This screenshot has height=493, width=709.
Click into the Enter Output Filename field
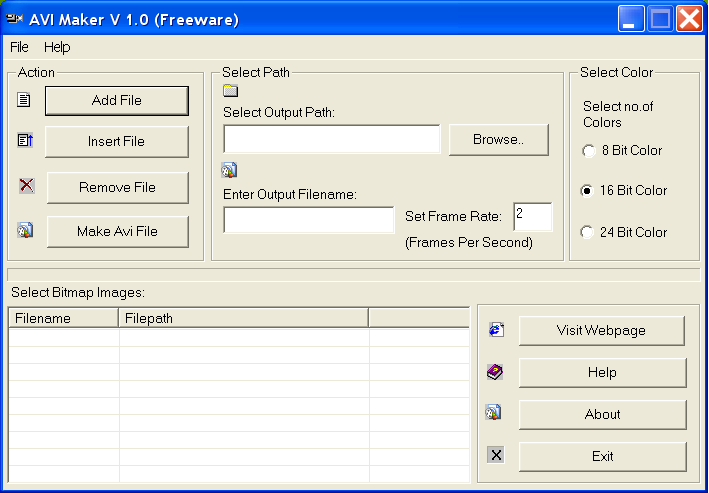click(308, 220)
